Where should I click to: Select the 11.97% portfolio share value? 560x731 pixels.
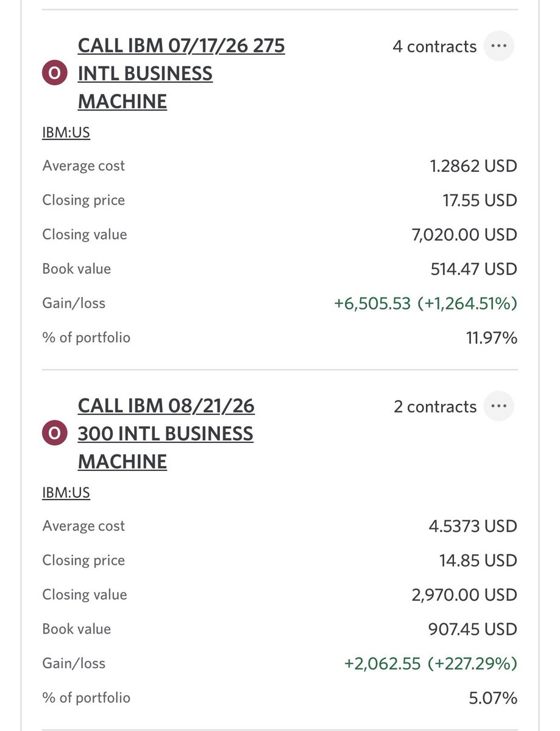click(x=492, y=337)
